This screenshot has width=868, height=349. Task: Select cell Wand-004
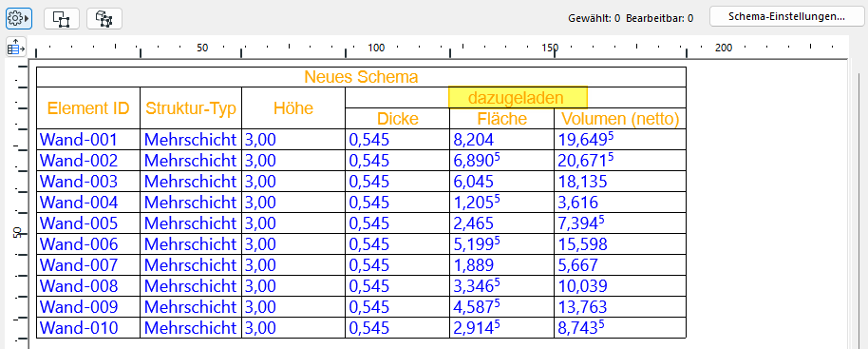pyautogui.click(x=88, y=203)
